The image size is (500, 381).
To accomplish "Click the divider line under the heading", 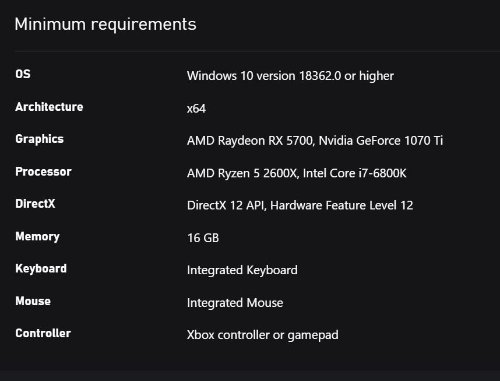I will tap(257, 51).
